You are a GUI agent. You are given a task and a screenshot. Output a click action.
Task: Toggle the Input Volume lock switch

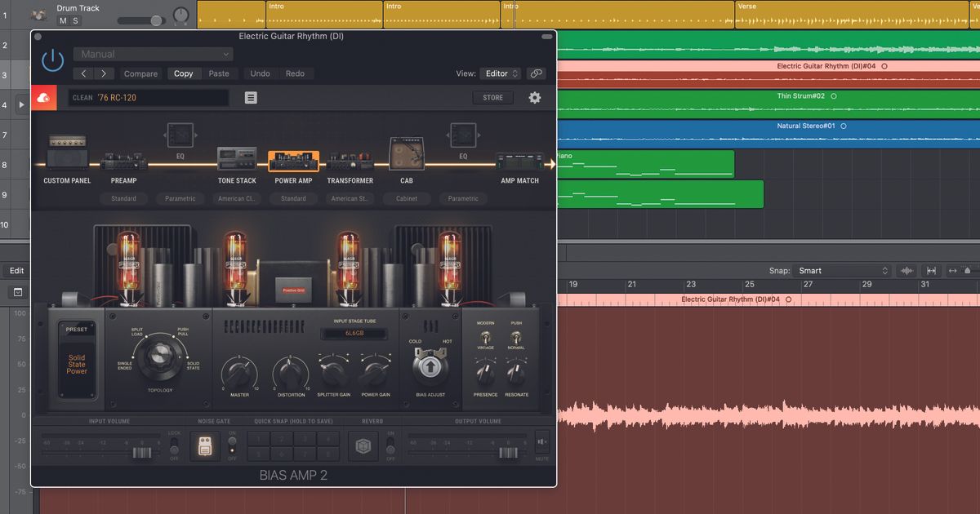pyautogui.click(x=173, y=446)
